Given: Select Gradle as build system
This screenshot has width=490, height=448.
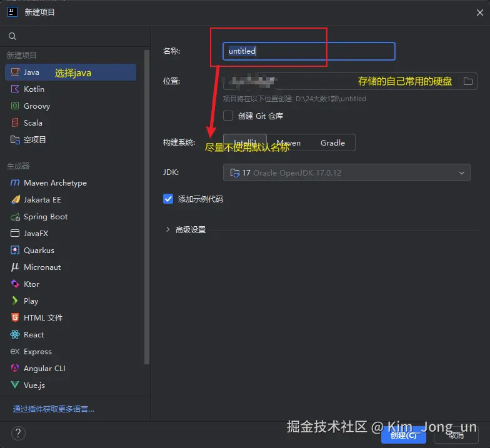Looking at the screenshot, I should click(x=332, y=142).
